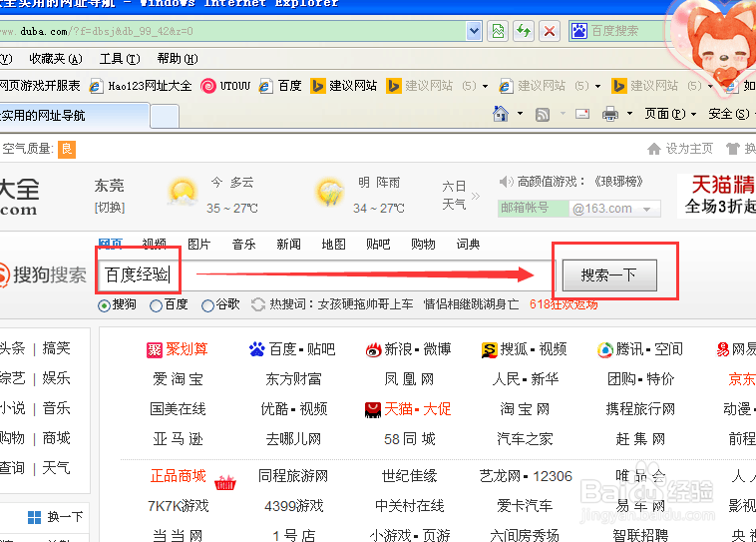Screen dimensions: 756x542
Task: Open the 百度 favorites bar bookmark
Action: pyautogui.click(x=280, y=86)
